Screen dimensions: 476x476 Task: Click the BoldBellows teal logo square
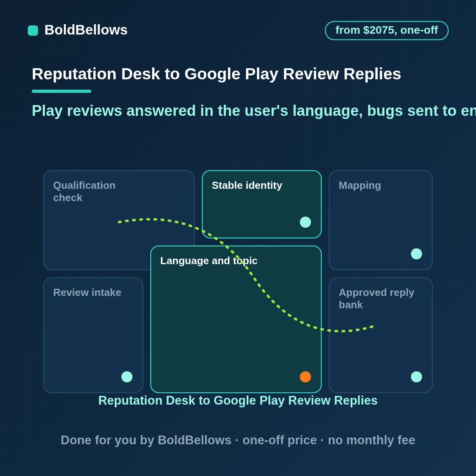point(33,31)
